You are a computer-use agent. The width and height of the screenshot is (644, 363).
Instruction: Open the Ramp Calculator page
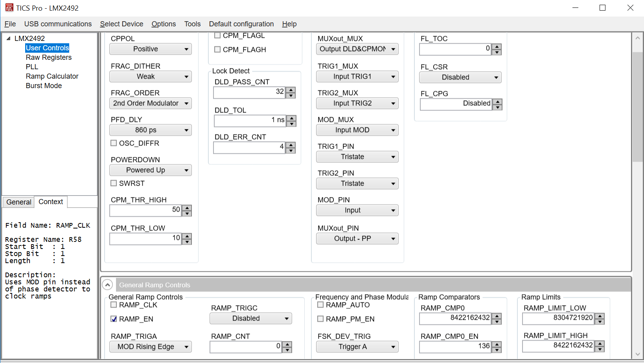pyautogui.click(x=52, y=76)
